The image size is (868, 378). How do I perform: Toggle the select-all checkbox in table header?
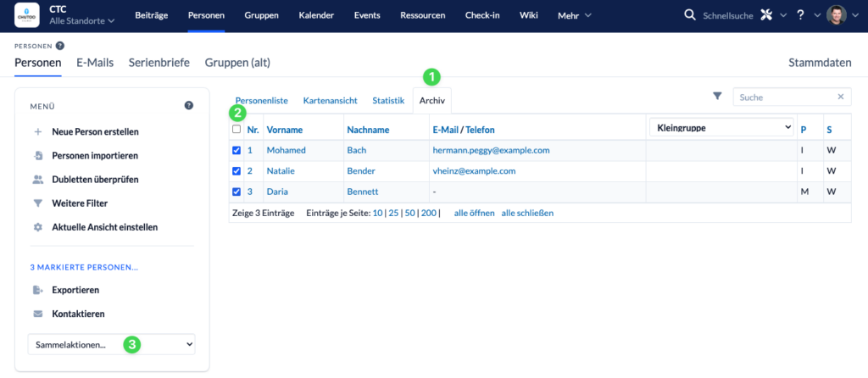coord(236,129)
